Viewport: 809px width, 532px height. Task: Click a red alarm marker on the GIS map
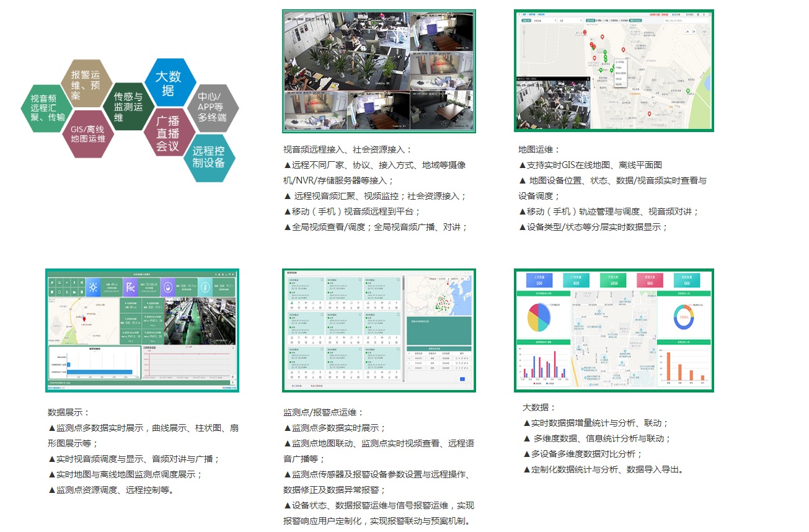point(602,37)
